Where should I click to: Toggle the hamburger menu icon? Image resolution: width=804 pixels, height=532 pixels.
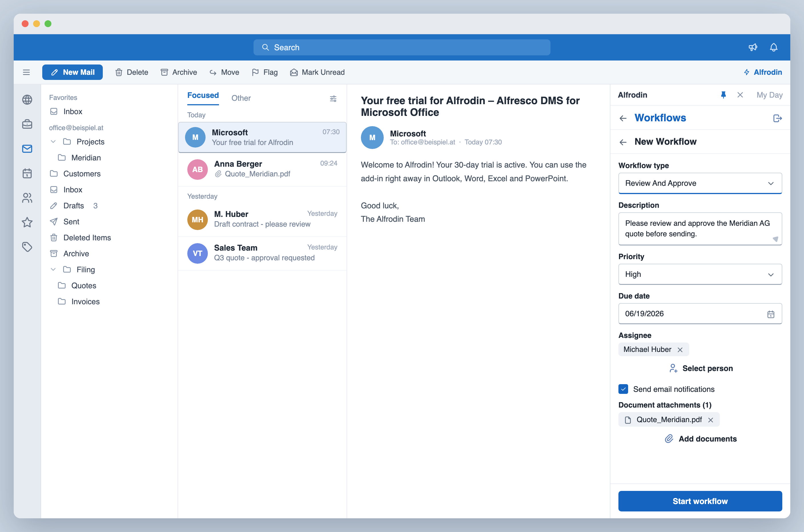[27, 72]
